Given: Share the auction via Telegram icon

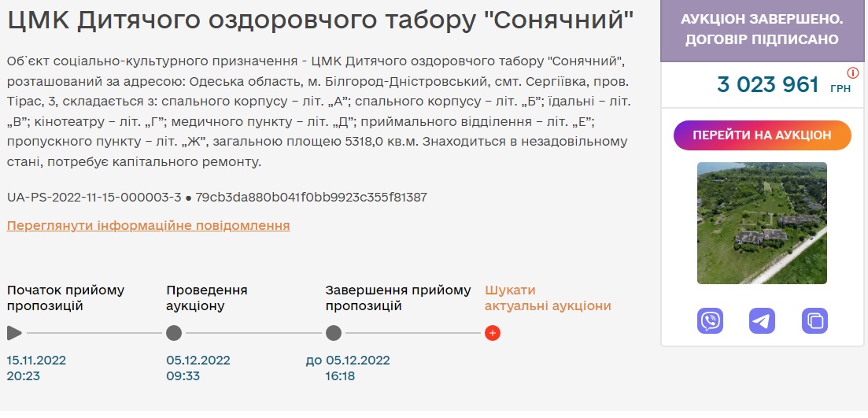Looking at the screenshot, I should click(762, 320).
